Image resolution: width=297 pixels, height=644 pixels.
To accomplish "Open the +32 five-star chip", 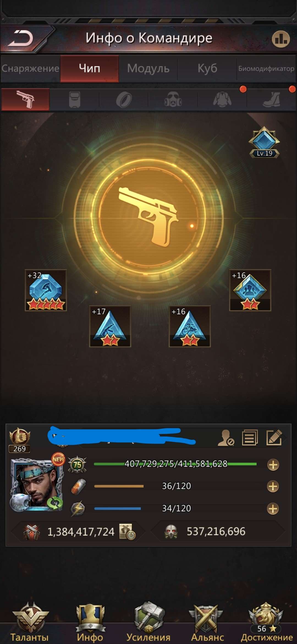I will pos(46,290).
